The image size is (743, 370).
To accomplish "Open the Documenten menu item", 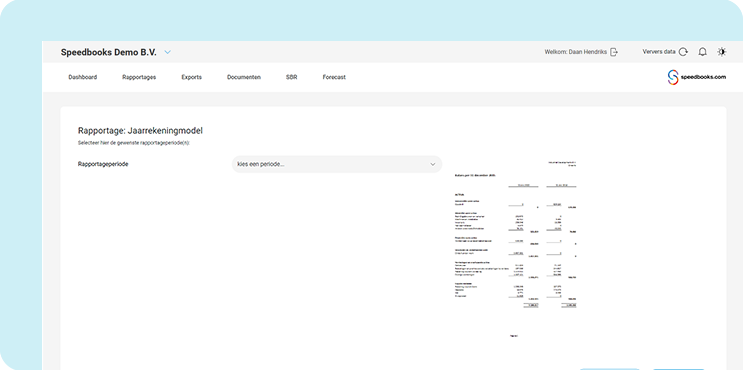I will pyautogui.click(x=244, y=77).
